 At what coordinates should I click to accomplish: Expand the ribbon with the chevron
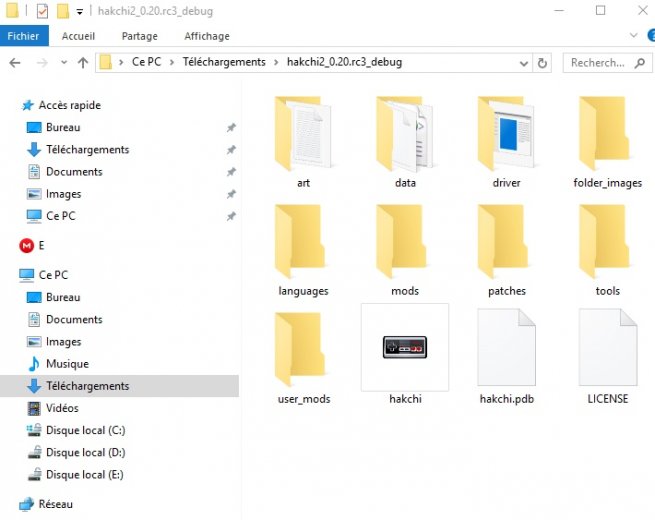[x=632, y=36]
